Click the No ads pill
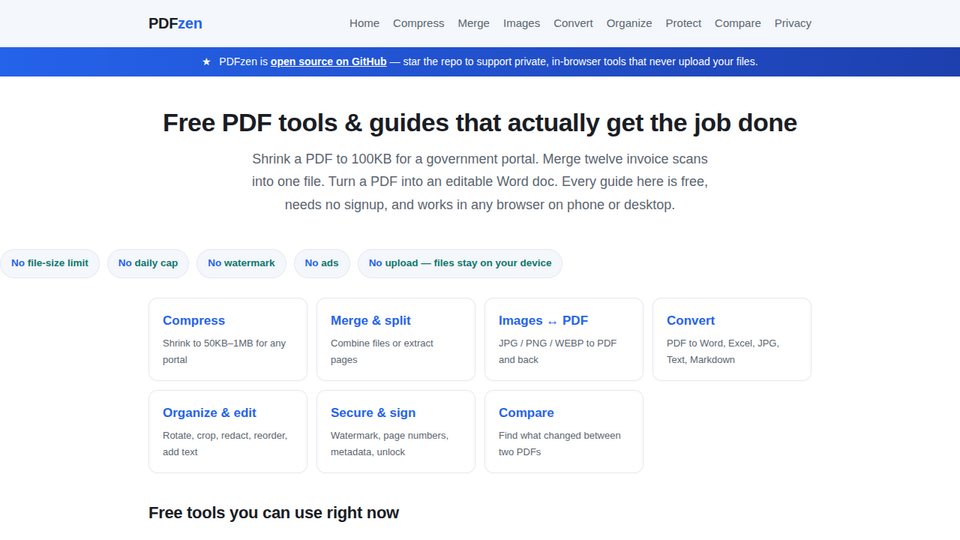 pos(321,263)
